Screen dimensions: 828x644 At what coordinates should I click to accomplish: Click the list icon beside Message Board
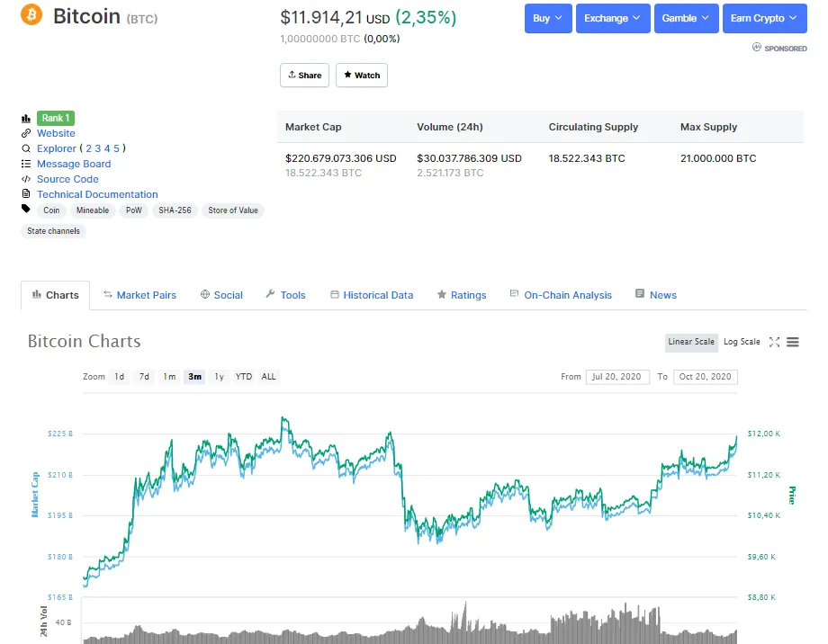[26, 164]
